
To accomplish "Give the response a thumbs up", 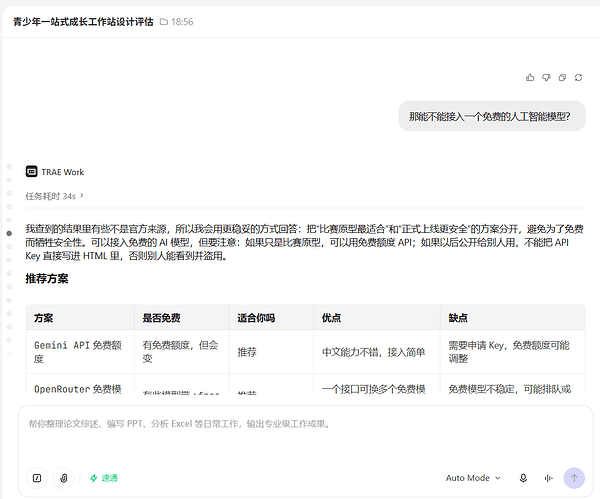I will 530,78.
